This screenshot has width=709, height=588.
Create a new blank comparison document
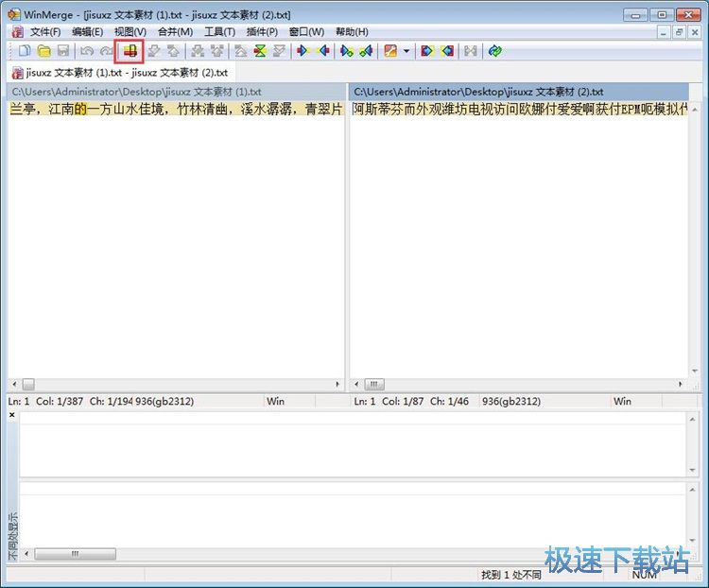click(24, 51)
